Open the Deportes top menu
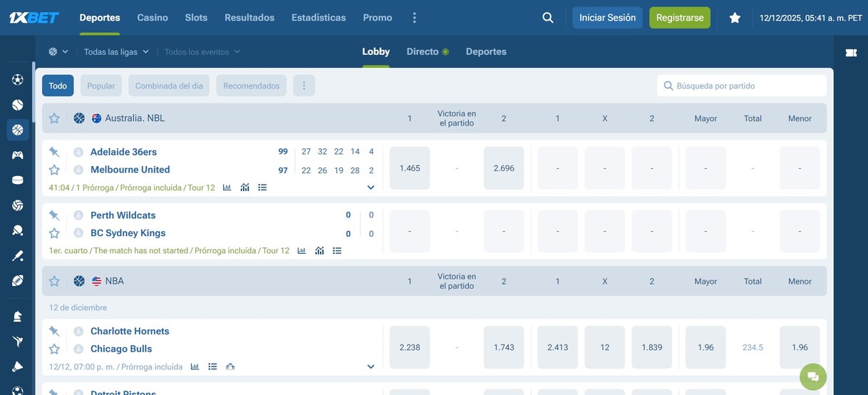 (100, 18)
